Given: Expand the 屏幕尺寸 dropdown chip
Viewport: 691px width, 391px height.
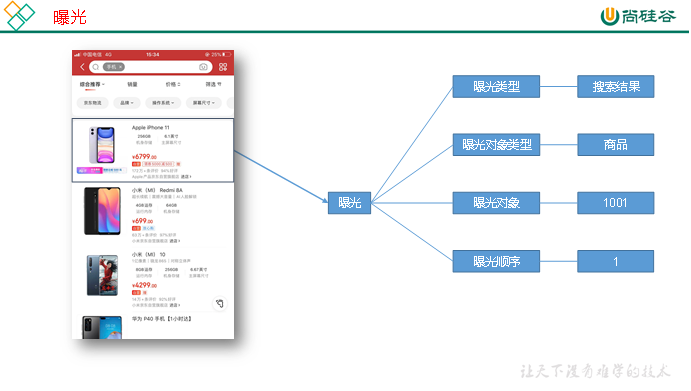Looking at the screenshot, I should [204, 103].
